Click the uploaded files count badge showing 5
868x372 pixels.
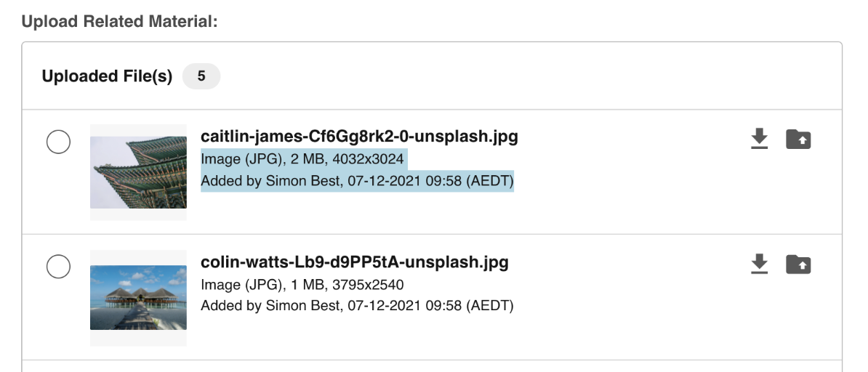click(x=201, y=76)
